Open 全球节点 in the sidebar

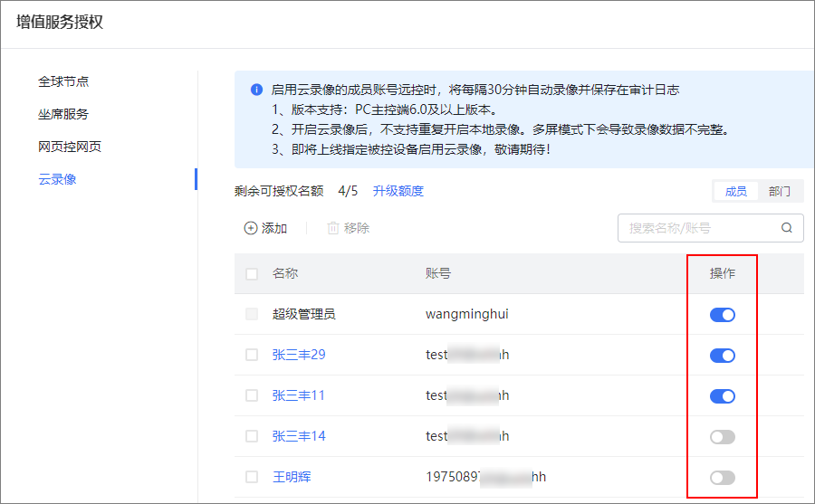tap(63, 81)
